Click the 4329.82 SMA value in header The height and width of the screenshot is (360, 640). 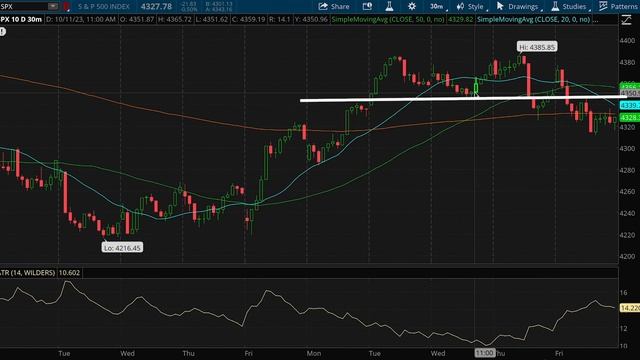pyautogui.click(x=460, y=19)
